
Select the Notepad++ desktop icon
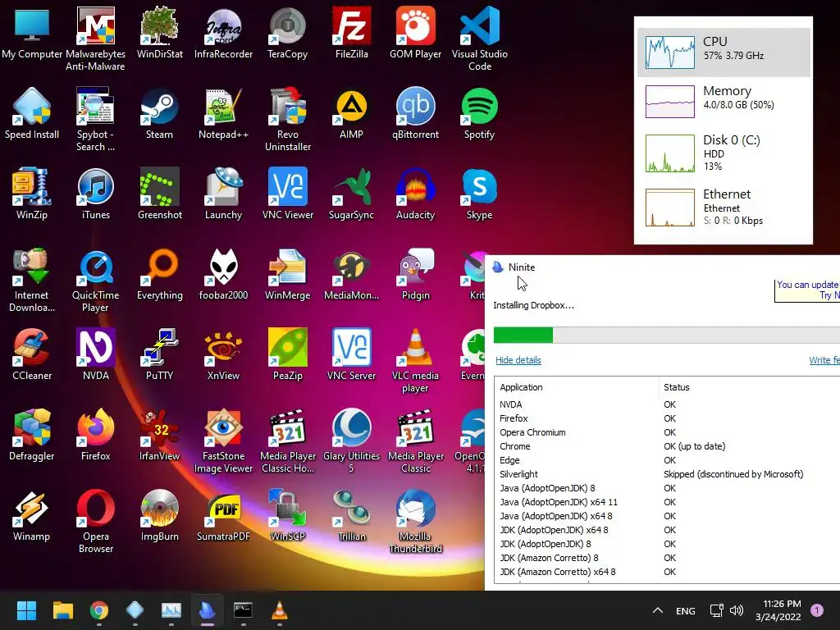click(223, 112)
